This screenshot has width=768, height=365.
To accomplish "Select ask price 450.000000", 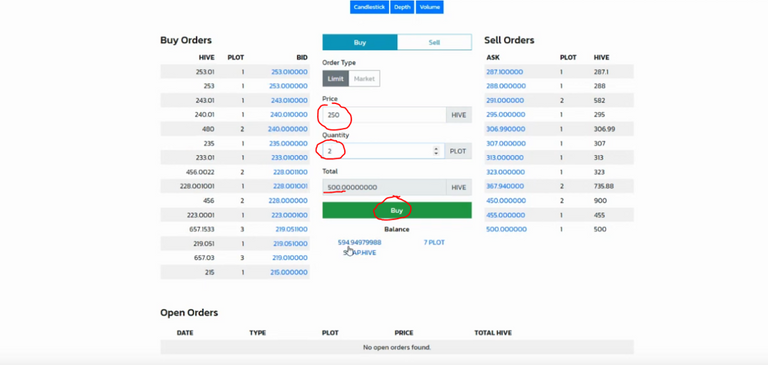I will pyautogui.click(x=506, y=201).
